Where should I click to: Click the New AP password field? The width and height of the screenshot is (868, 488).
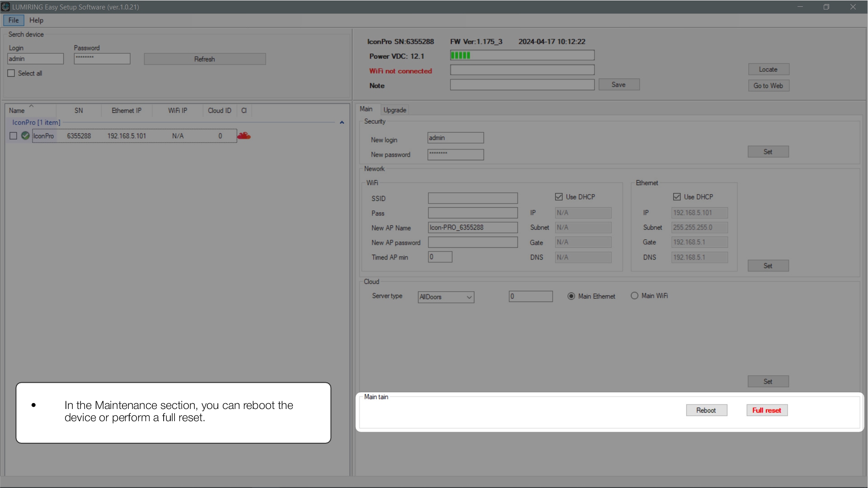473,242
